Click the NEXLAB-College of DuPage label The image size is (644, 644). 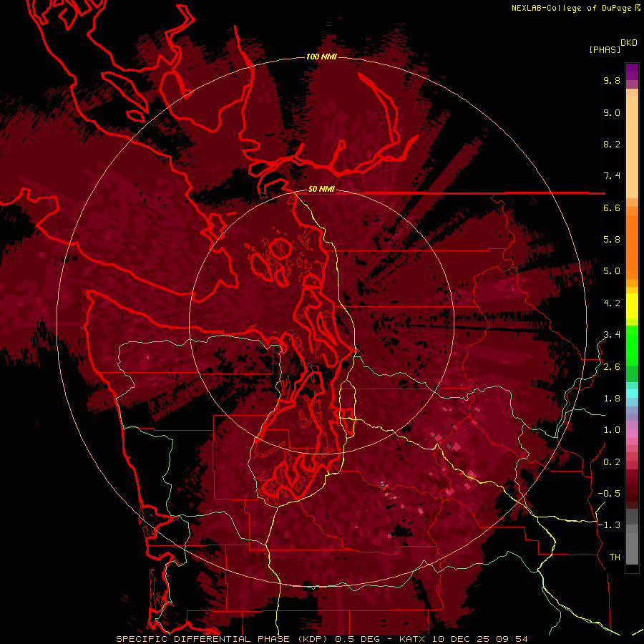click(573, 8)
